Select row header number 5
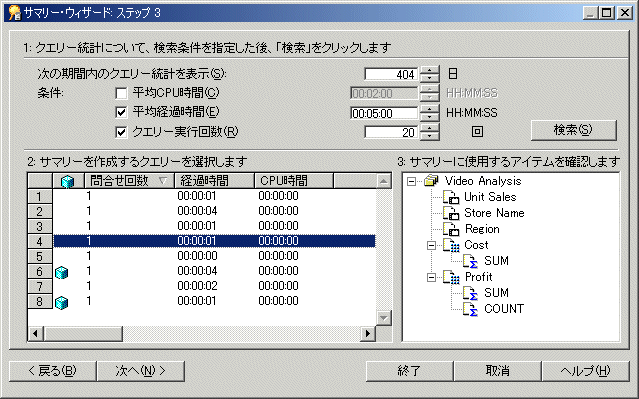 pos(40,256)
